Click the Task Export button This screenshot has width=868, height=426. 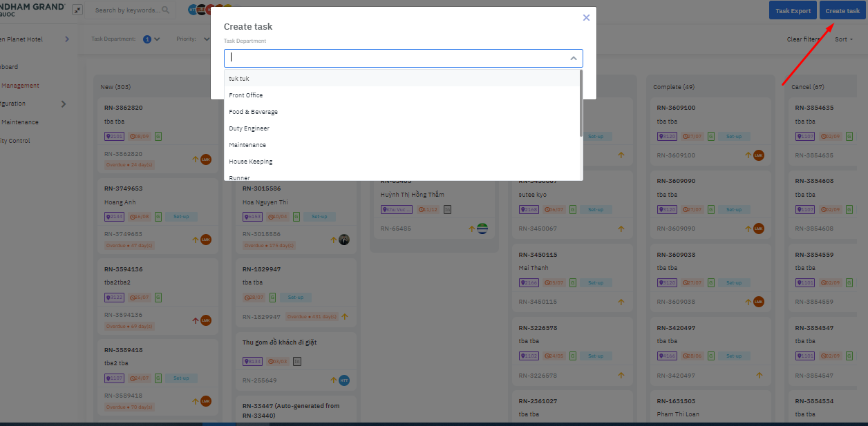pos(793,10)
